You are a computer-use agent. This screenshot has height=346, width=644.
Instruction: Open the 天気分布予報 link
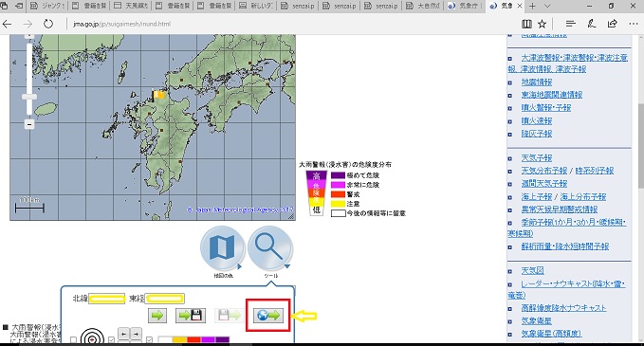pyautogui.click(x=544, y=171)
